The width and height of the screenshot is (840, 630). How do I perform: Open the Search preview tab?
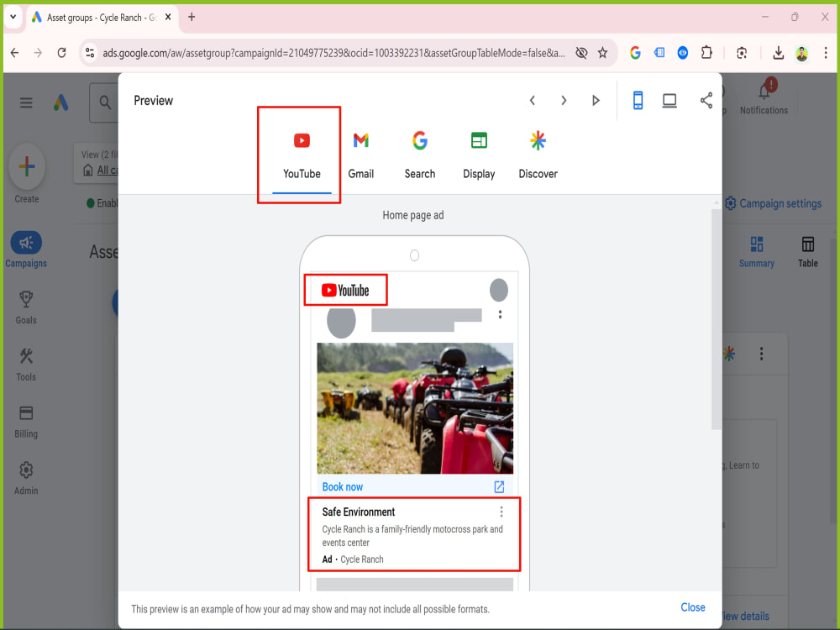(419, 155)
